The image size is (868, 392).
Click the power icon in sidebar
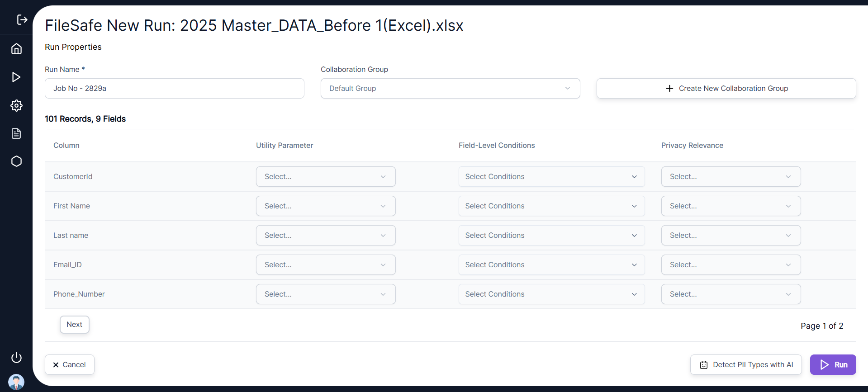point(16,358)
